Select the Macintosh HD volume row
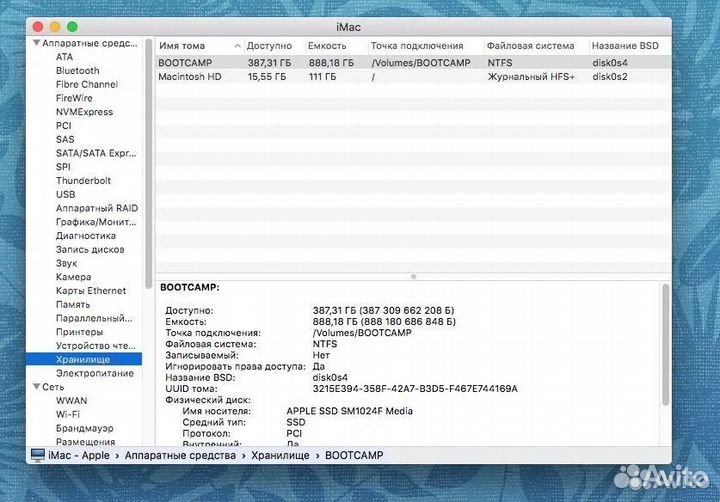The height and width of the screenshot is (502, 720). point(413,77)
